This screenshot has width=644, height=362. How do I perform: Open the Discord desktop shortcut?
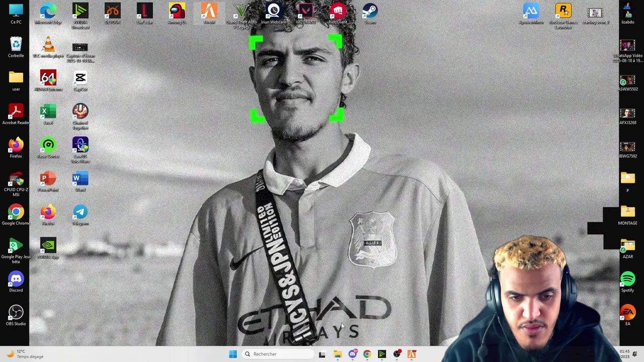point(16,282)
